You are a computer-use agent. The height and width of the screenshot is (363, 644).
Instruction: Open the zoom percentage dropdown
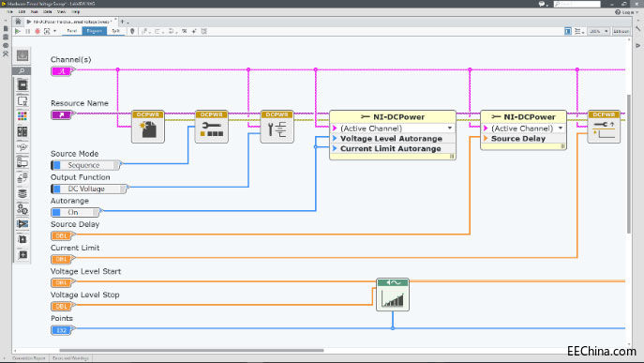tap(599, 31)
